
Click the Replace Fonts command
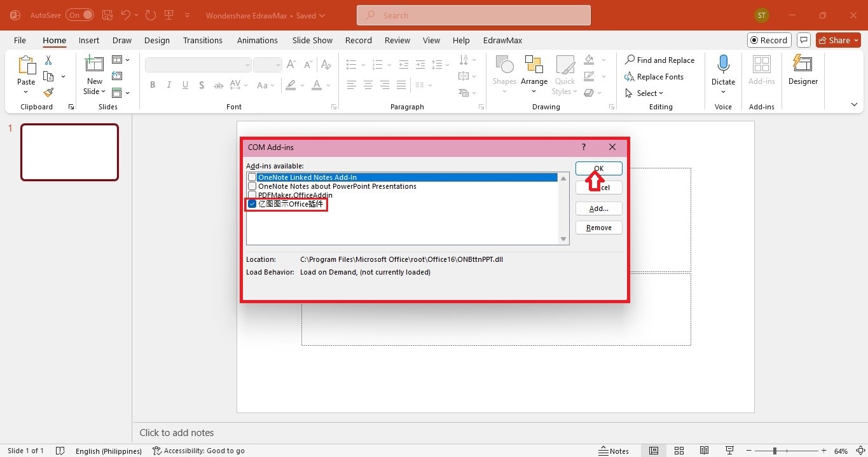pyautogui.click(x=654, y=77)
